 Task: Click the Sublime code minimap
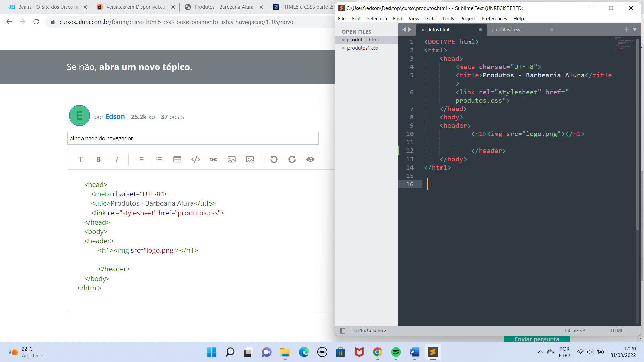tap(624, 44)
